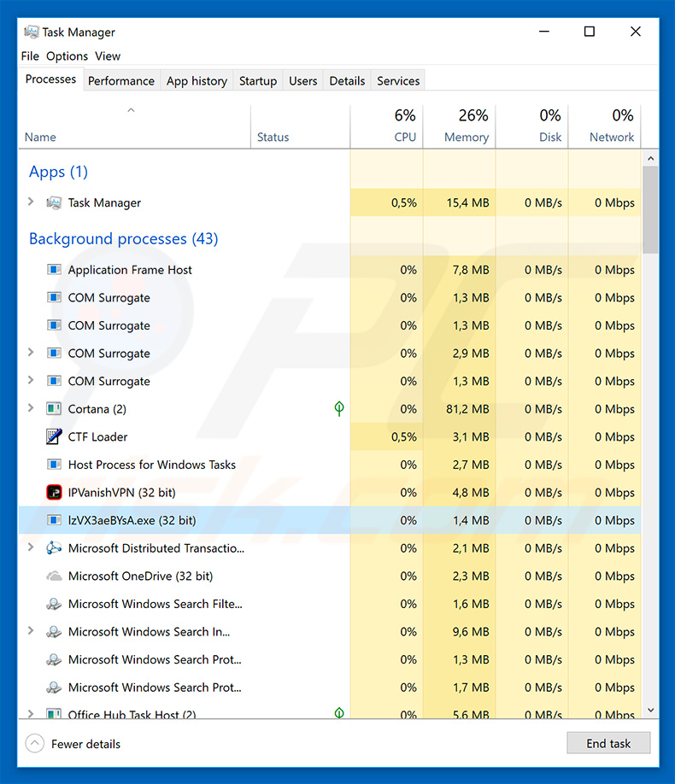
Task: Click the vertical scrollbar down arrow
Action: (x=651, y=710)
